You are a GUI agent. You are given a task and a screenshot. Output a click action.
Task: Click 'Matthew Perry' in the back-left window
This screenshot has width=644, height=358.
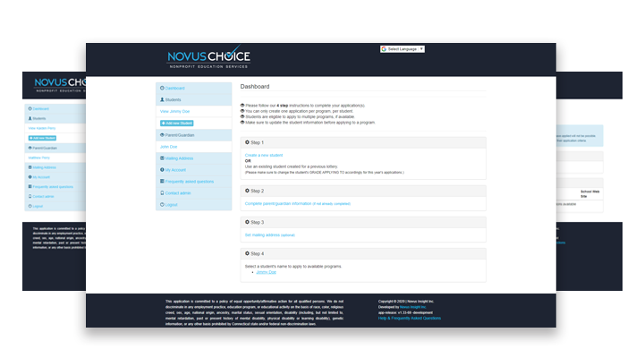[x=39, y=158]
